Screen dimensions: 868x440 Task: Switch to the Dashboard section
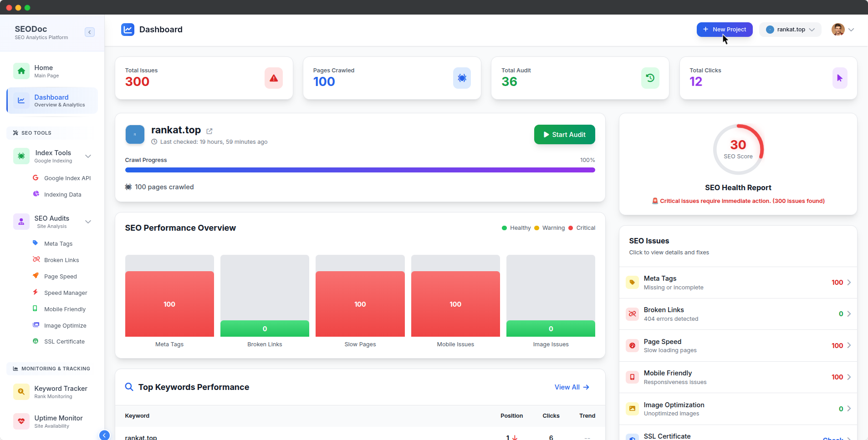pyautogui.click(x=51, y=100)
